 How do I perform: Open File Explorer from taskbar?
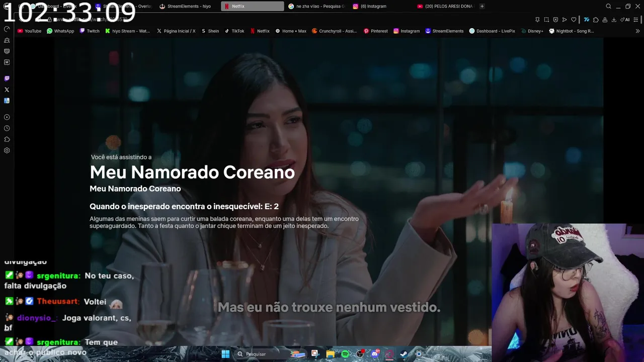pyautogui.click(x=330, y=354)
